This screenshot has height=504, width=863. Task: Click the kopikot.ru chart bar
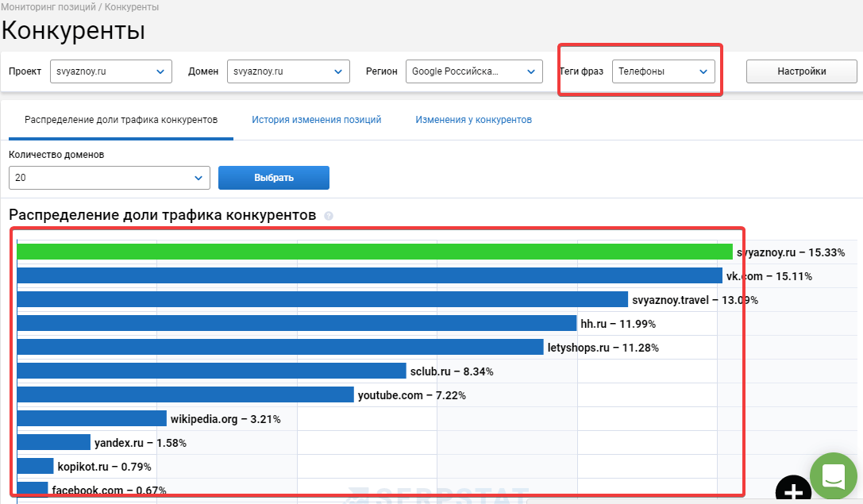(x=35, y=466)
